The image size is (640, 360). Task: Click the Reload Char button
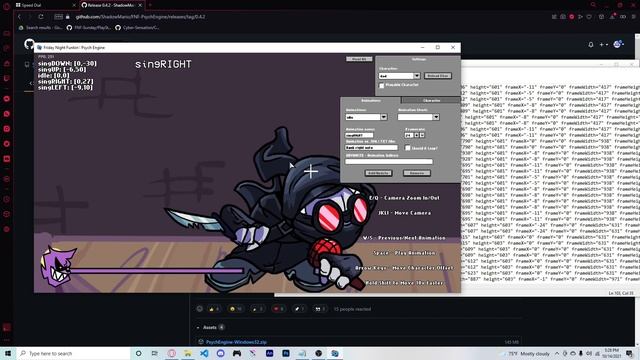coord(438,76)
